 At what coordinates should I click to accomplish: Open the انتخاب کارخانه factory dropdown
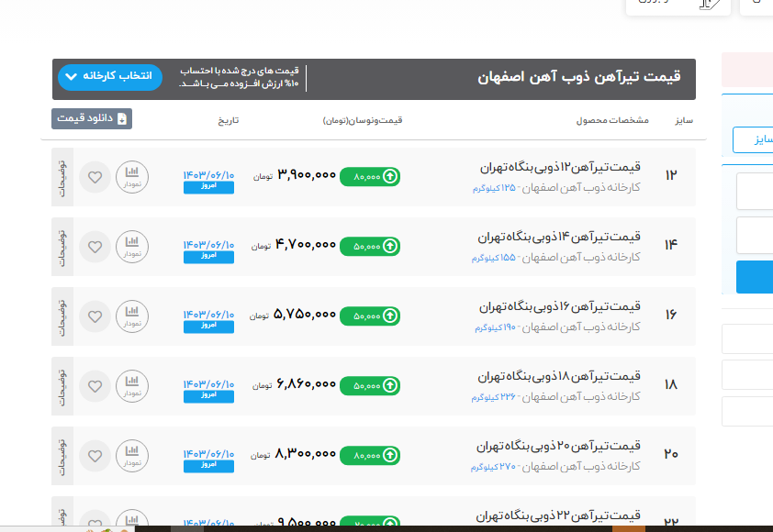click(109, 77)
